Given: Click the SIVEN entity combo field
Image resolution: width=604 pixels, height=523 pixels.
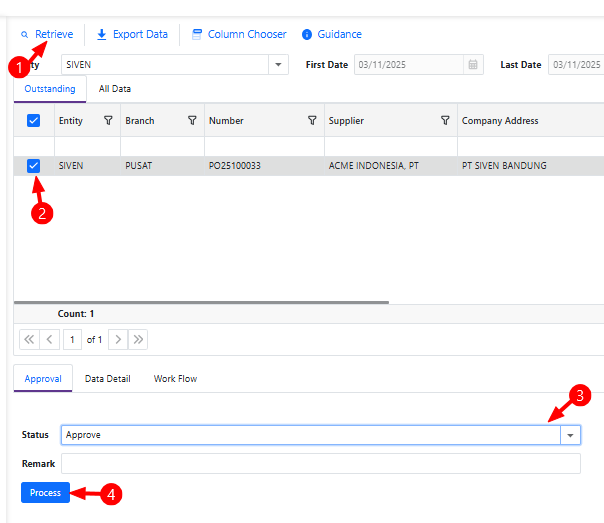Looking at the screenshot, I should pos(165,65).
